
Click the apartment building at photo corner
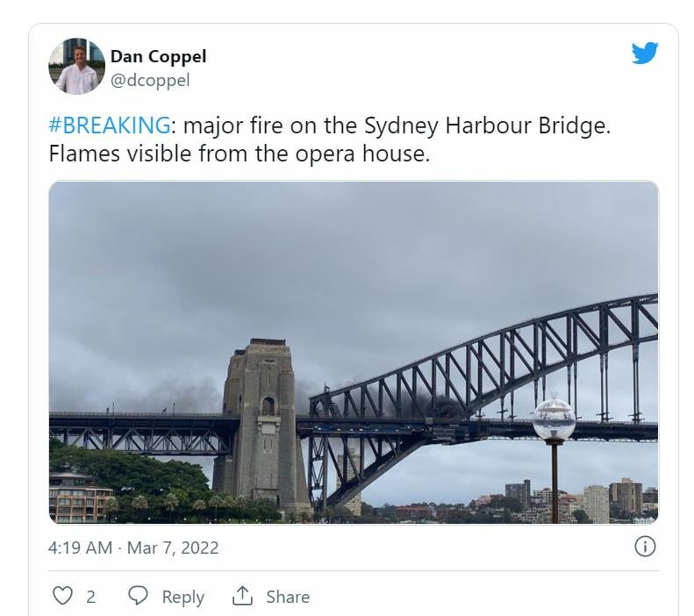[x=80, y=498]
